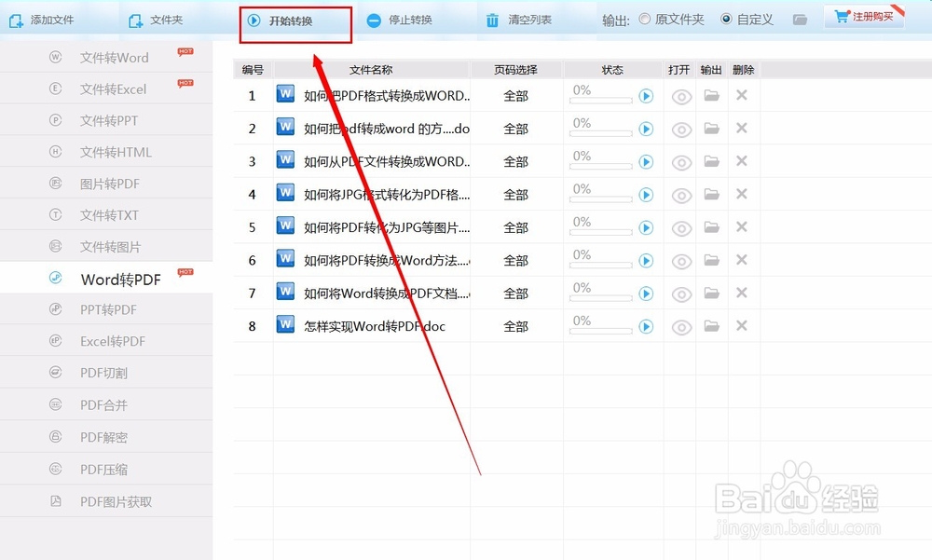Click page selection 全部 for row 1
The image size is (932, 560).
pos(516,96)
